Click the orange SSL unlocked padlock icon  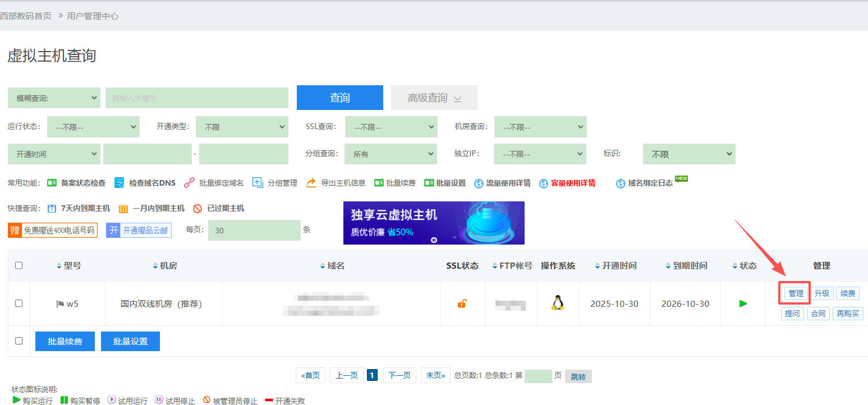click(x=462, y=303)
